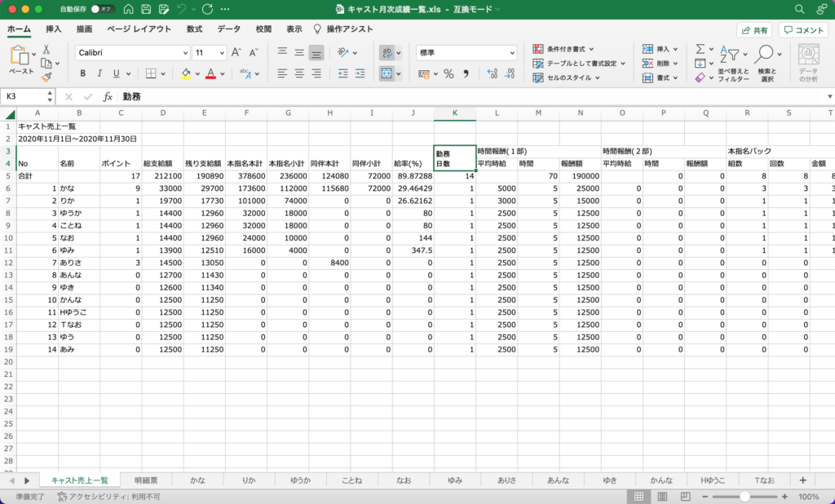835x504 pixels.
Task: Align text to top of cell
Action: coord(282,52)
